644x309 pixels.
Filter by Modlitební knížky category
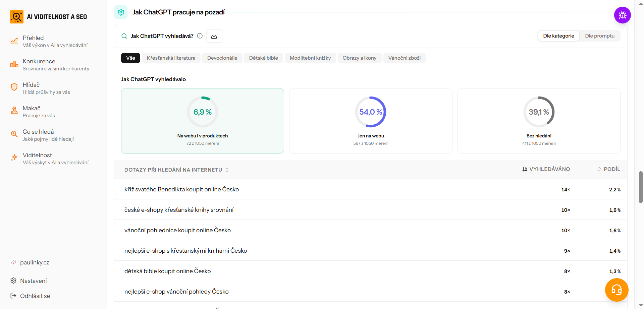[x=310, y=58]
